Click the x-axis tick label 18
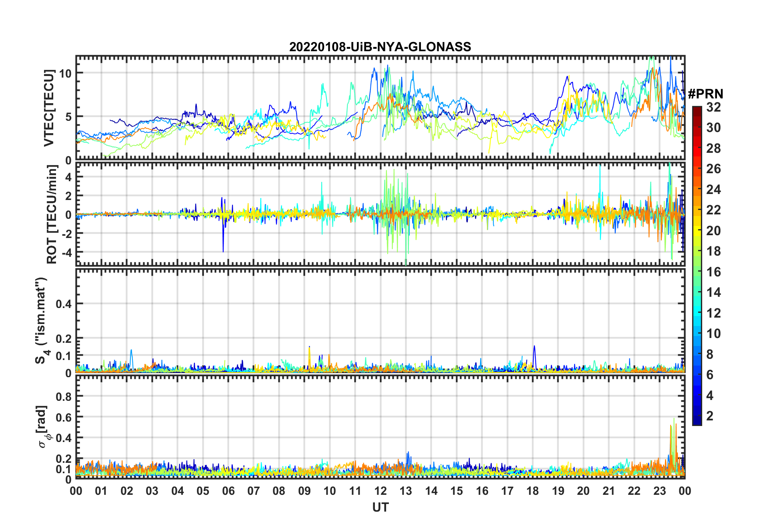The image size is (761, 532). (x=533, y=491)
